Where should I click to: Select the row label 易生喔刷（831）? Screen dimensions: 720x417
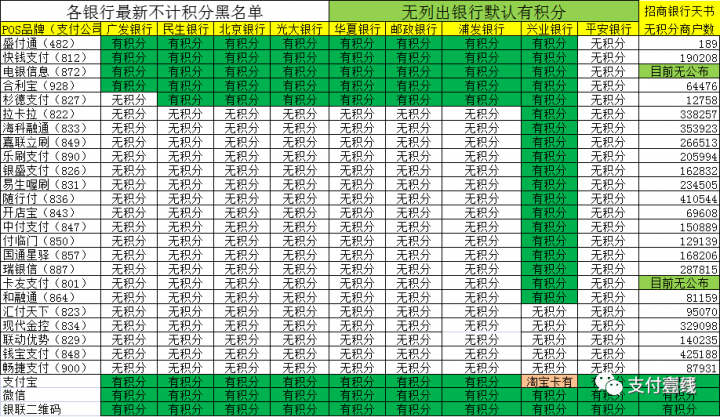pos(51,185)
